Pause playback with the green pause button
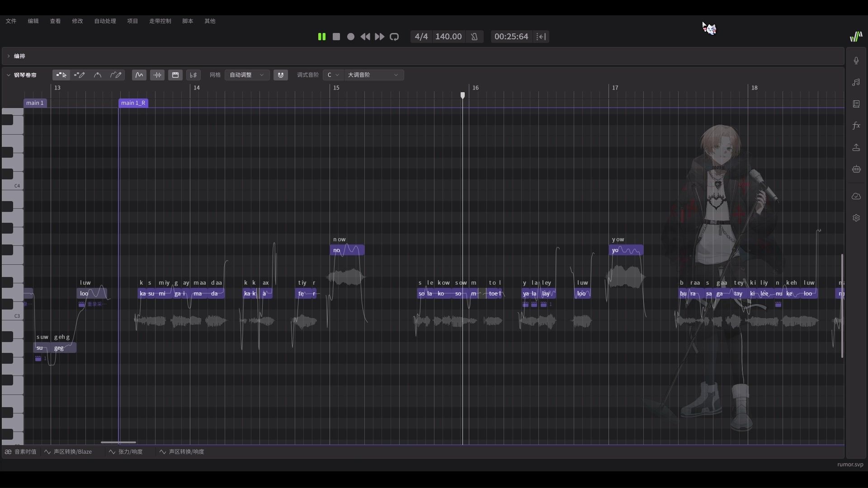 pos(322,37)
